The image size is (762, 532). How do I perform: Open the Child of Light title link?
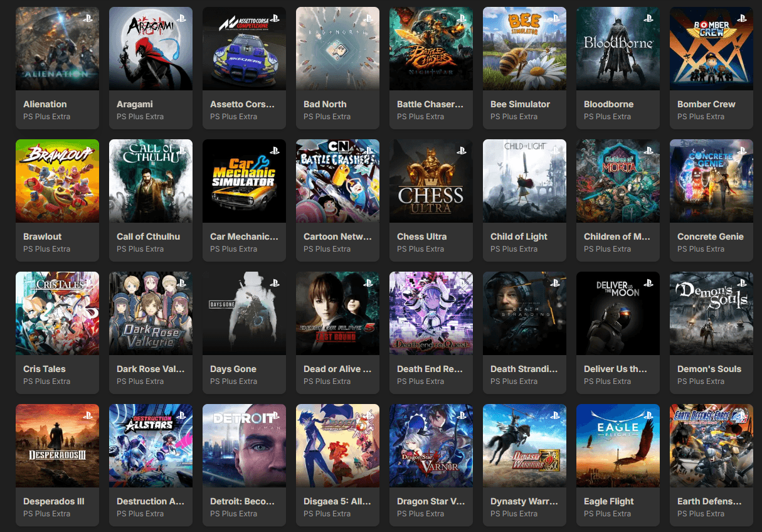click(519, 237)
